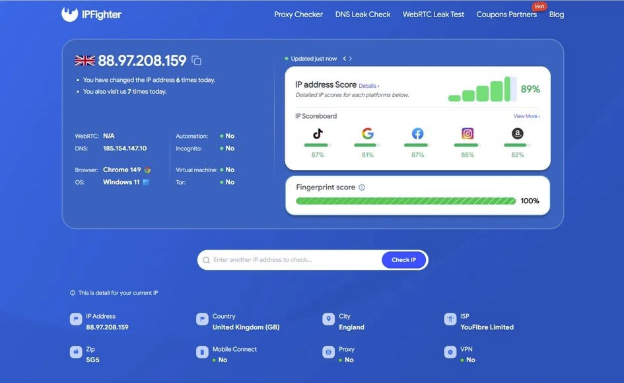
Task: Click the VPN detail icon
Action: click(x=450, y=352)
